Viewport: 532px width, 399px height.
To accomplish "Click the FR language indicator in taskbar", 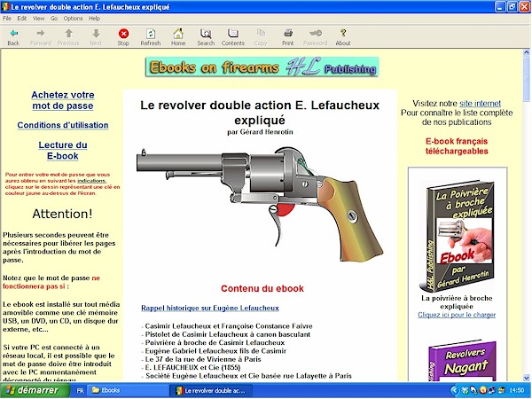I will click(80, 390).
